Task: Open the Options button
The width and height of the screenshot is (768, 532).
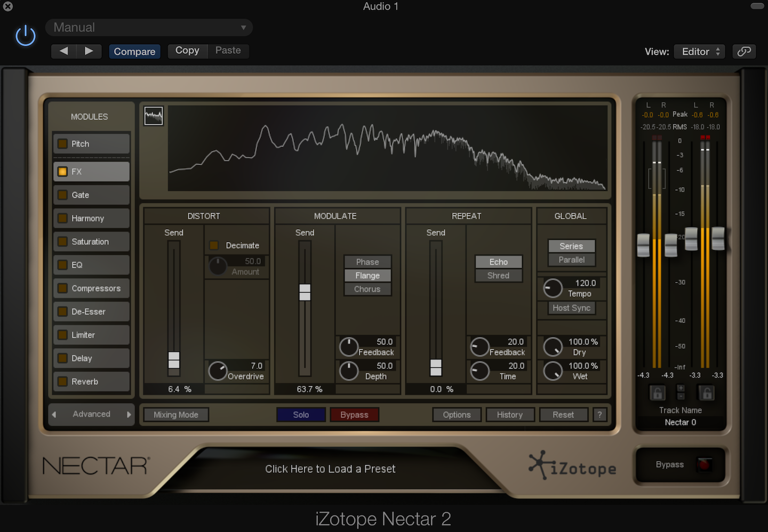Action: [x=457, y=415]
